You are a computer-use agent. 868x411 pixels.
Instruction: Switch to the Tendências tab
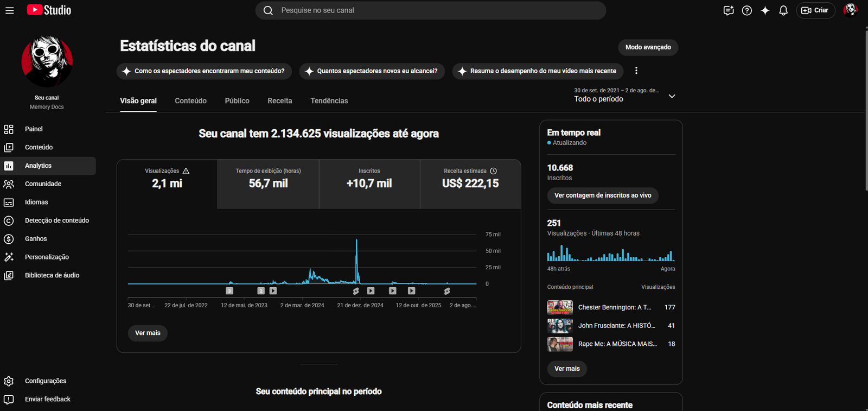click(x=329, y=101)
